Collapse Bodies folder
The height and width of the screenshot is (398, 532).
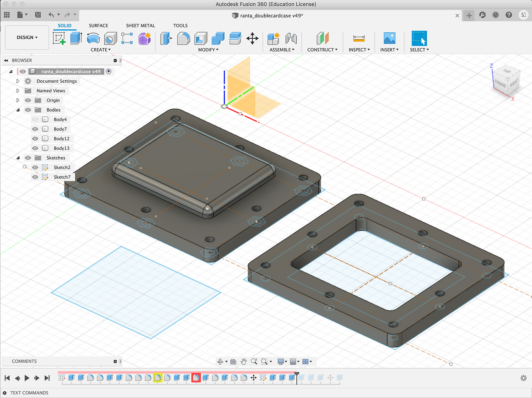pyautogui.click(x=18, y=110)
